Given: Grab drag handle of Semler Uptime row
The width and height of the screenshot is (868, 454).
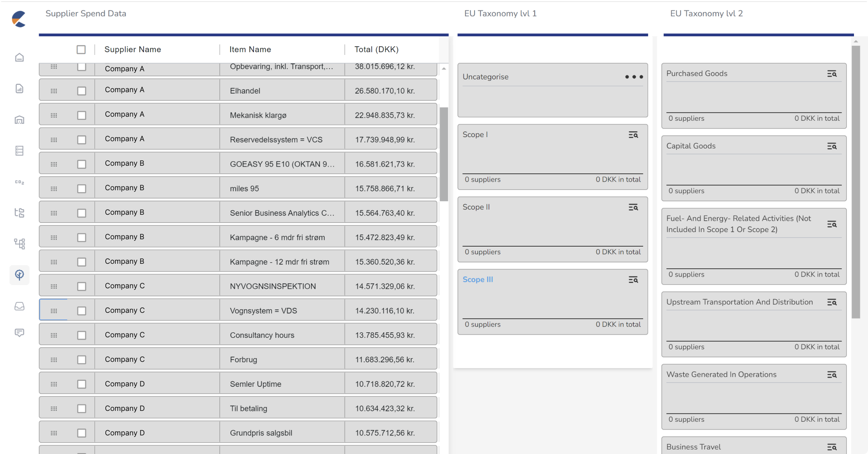Looking at the screenshot, I should (x=54, y=384).
